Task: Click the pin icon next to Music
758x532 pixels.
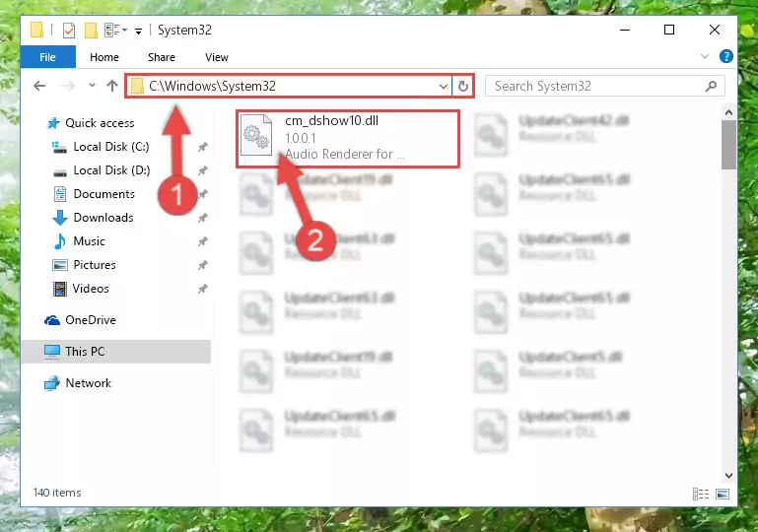Action: (x=202, y=241)
